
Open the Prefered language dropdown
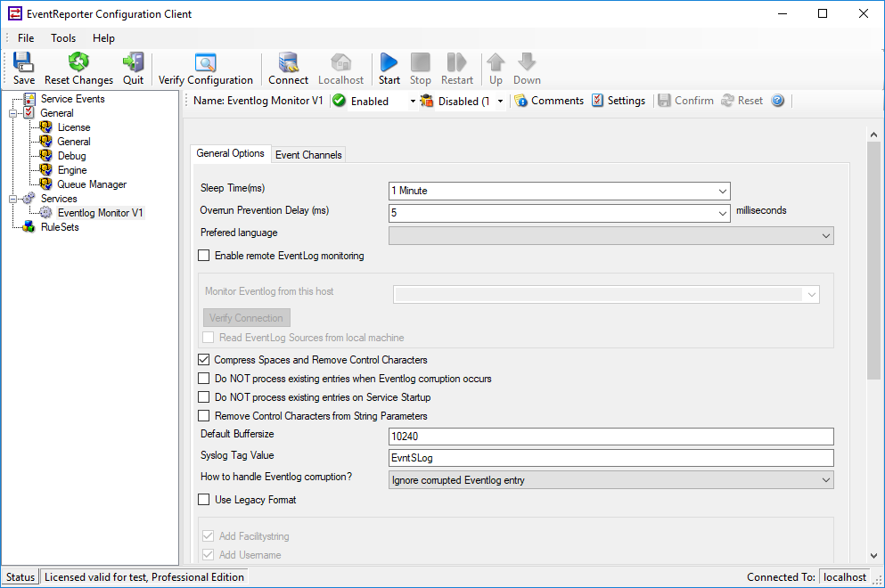[826, 236]
